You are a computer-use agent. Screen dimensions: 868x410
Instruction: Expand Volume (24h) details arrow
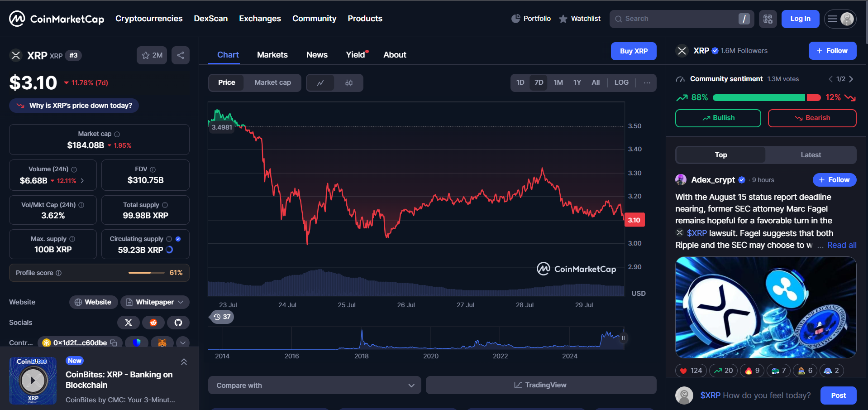pos(82,180)
